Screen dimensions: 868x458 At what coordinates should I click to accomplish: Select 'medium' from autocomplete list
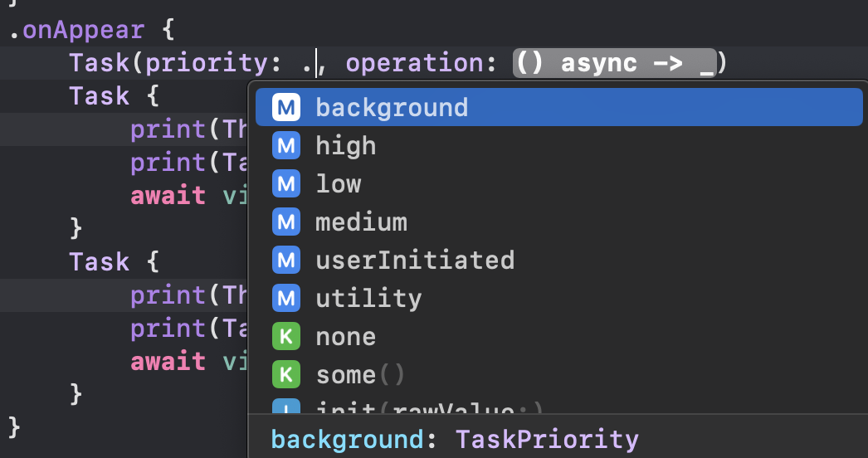[559, 222]
